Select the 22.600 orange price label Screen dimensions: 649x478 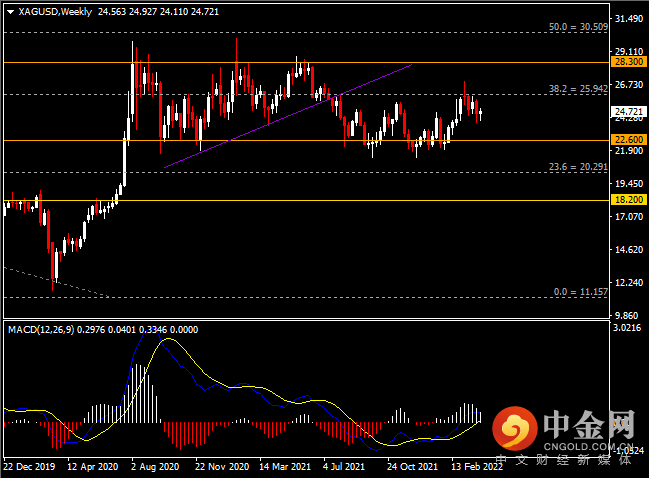point(629,139)
